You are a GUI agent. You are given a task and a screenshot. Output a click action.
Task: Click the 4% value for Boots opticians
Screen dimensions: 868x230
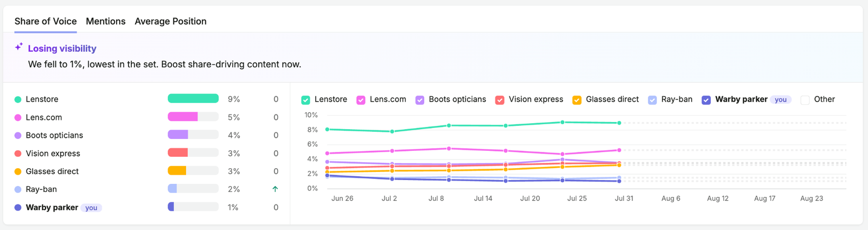[234, 135]
